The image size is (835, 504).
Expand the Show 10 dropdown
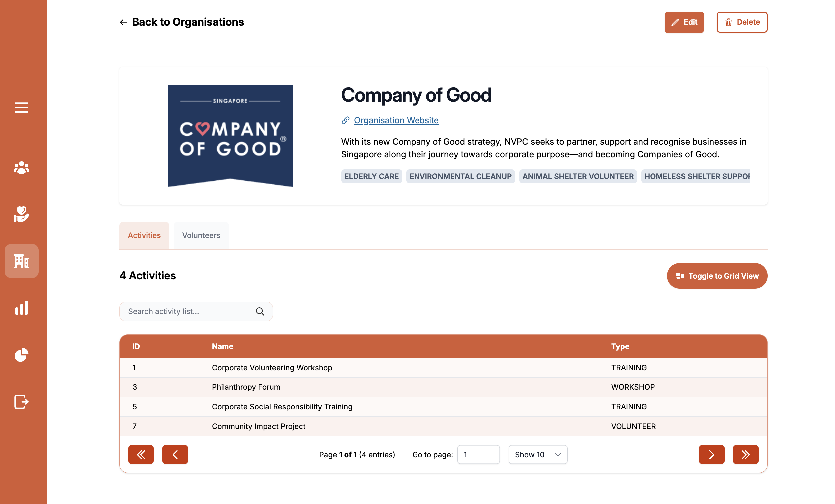537,454
